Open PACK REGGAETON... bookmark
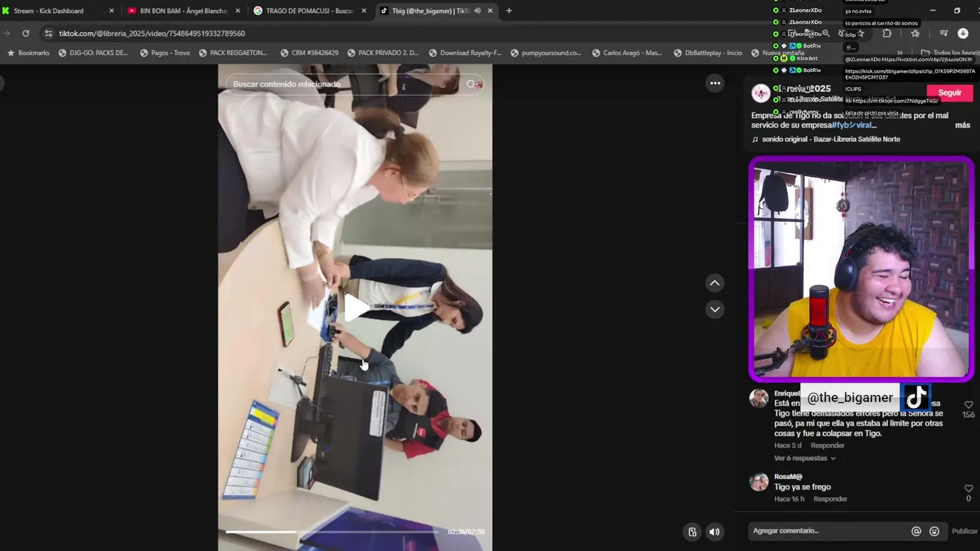 tap(233, 53)
